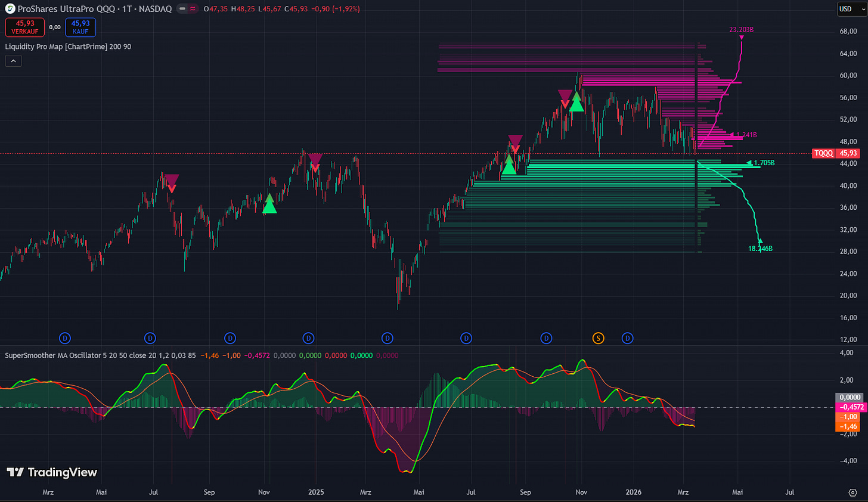868x502 pixels.
Task: Click the 12,00 price scale label
Action: pyautogui.click(x=848, y=340)
